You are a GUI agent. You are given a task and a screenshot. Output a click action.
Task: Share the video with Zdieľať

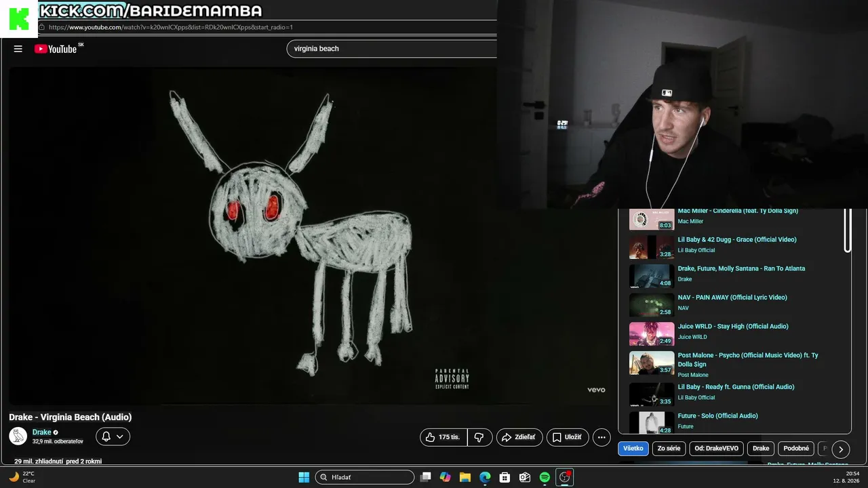(519, 437)
